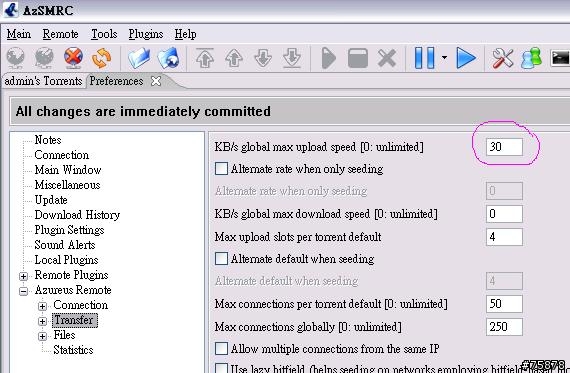Open the Plugins menu

point(146,35)
